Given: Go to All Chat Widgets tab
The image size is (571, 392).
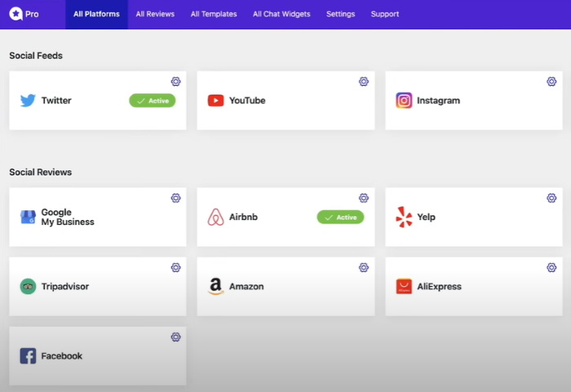Looking at the screenshot, I should [x=281, y=14].
